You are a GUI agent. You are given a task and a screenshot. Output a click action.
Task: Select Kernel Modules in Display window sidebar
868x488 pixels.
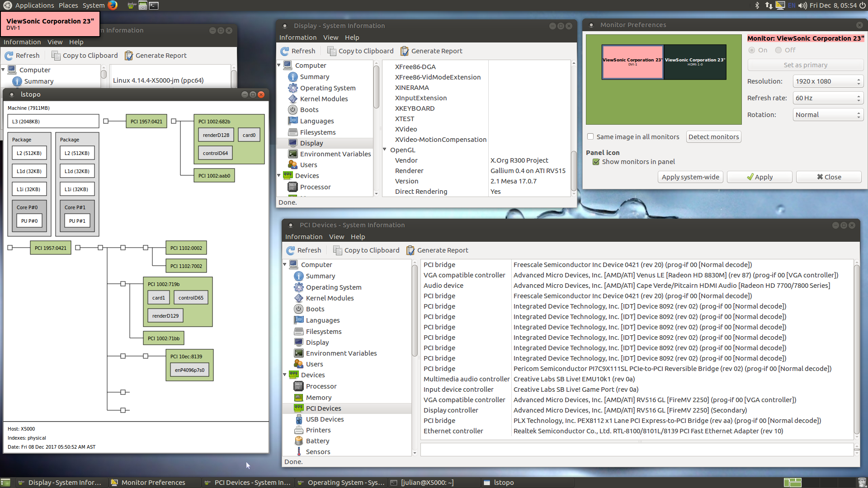tap(324, 99)
